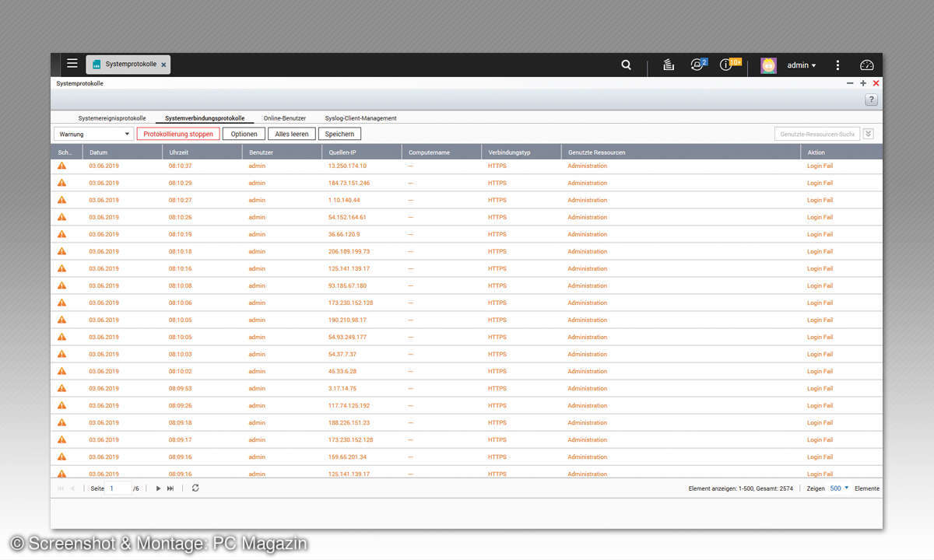Select IP 190.210.98.17 cell
The width and height of the screenshot is (934, 560).
click(x=347, y=320)
